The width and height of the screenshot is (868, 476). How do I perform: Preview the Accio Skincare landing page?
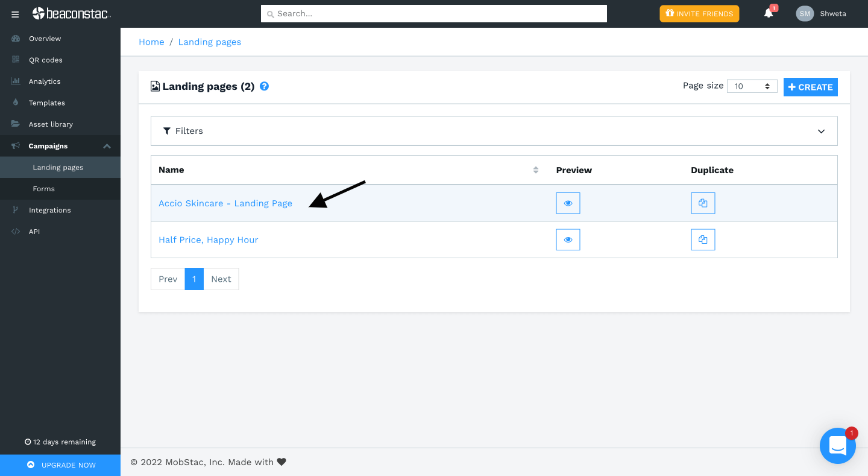coord(568,203)
